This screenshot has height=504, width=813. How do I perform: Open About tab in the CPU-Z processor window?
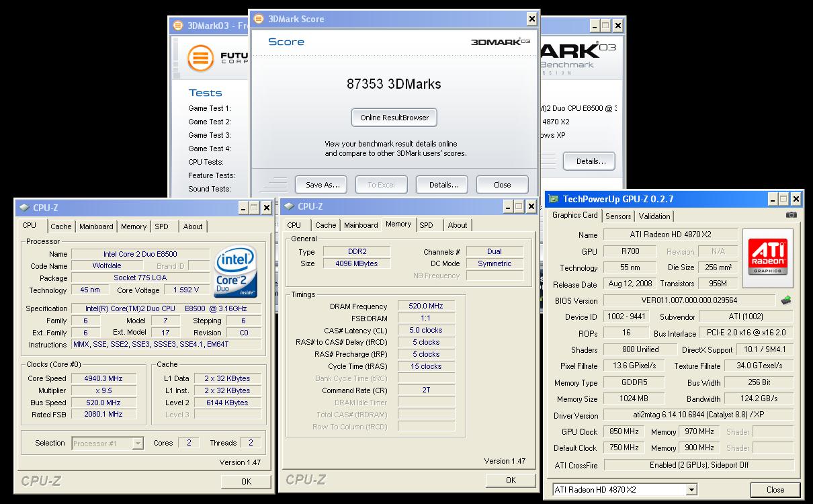(193, 226)
